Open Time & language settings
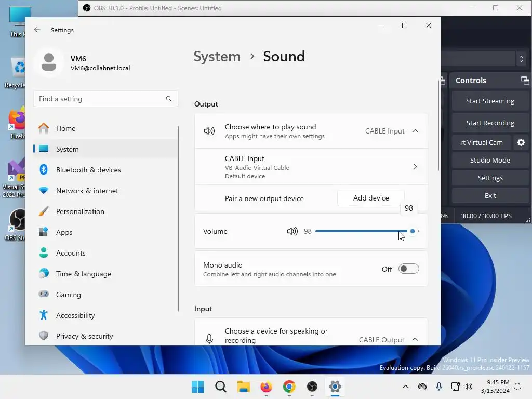Image resolution: width=532 pixels, height=399 pixels. 106,274
